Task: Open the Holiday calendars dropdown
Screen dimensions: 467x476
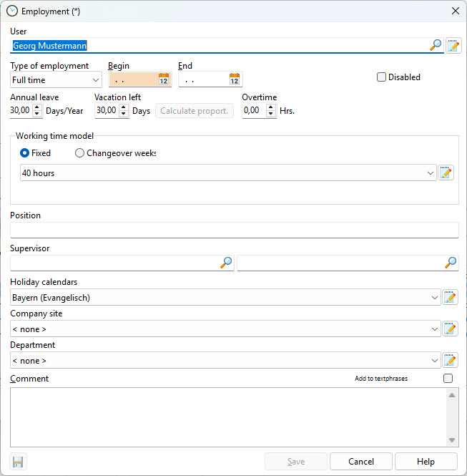Action: [x=436, y=297]
